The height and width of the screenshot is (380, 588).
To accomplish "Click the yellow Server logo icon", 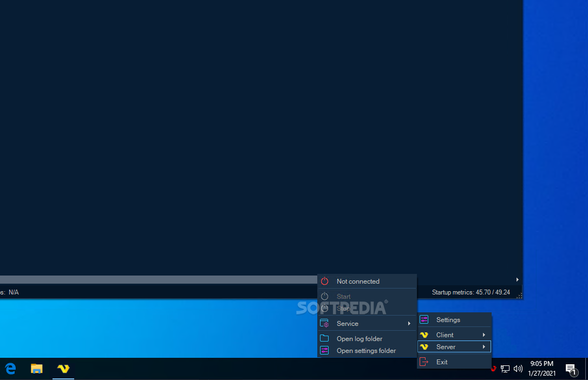I will [x=424, y=346].
